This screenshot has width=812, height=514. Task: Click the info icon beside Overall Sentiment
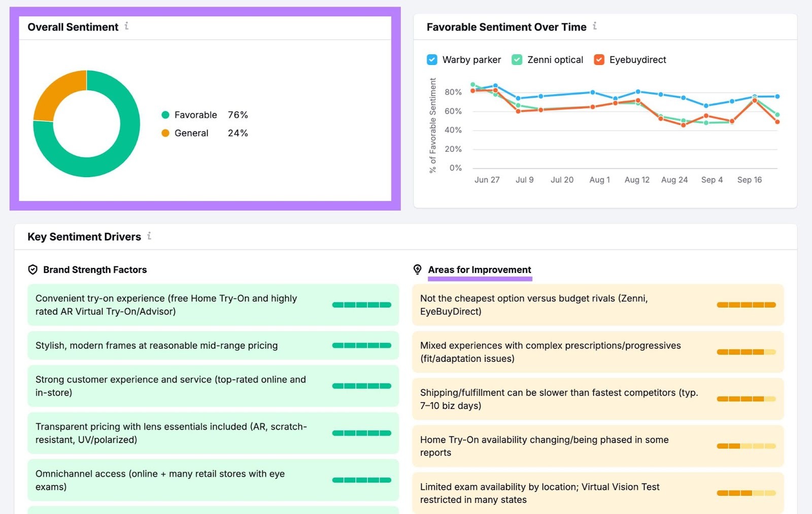[x=127, y=27]
